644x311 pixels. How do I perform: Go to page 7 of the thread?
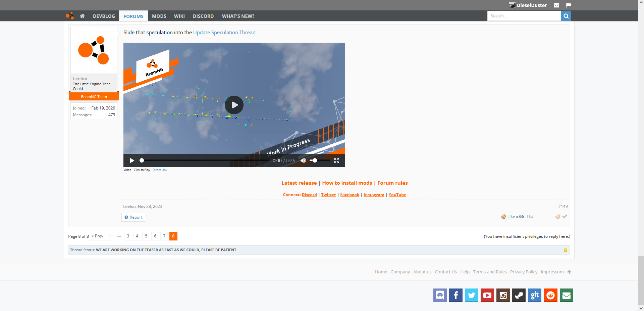click(164, 236)
